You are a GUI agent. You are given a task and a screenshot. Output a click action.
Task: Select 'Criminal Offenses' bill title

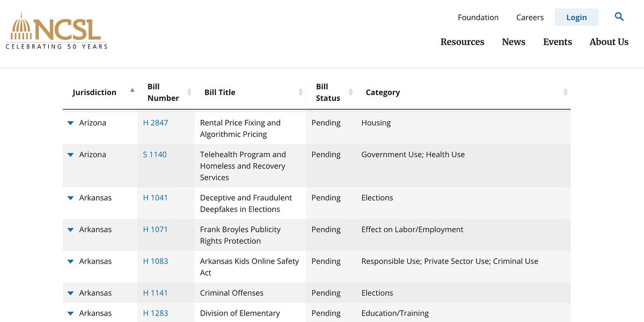232,293
